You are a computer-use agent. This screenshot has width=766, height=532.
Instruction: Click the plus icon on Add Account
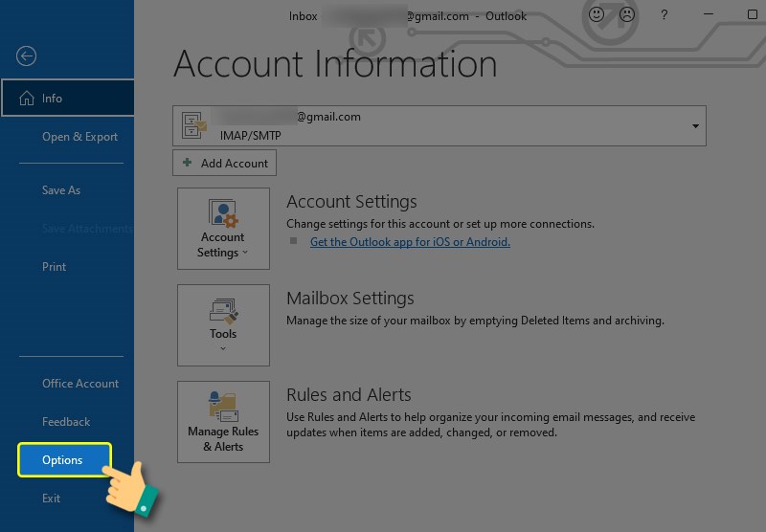pos(188,164)
